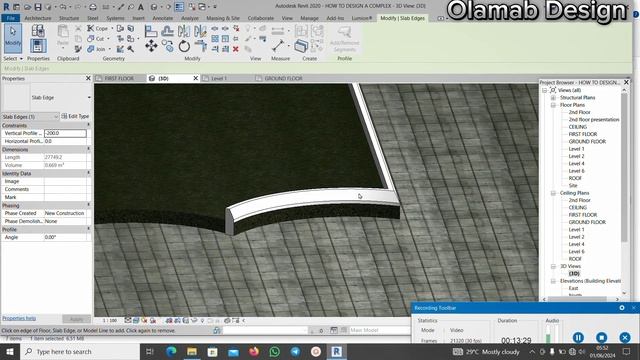Select the Trim/Extend to Corner tool
The image size is (640, 360).
point(200,46)
